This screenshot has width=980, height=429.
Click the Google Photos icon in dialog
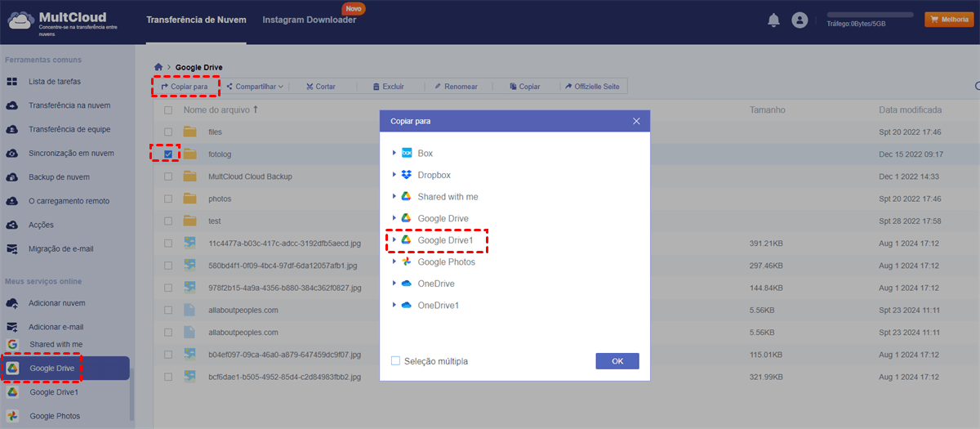(x=406, y=261)
